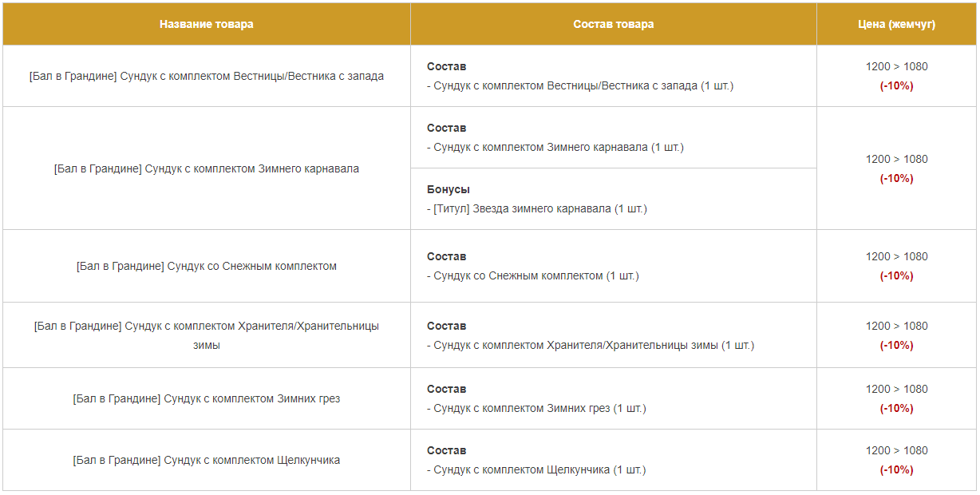Click the "Цена (жемчуг)" column header
Screen dimensions: 980x495
point(896,24)
